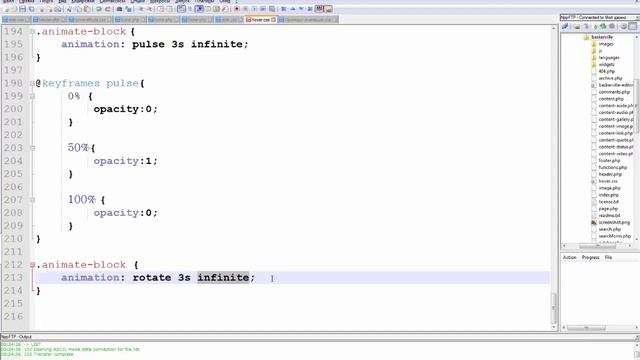Click the Zoom Out toolbar icon
Screen dimensions: 640x360
tap(149, 9)
